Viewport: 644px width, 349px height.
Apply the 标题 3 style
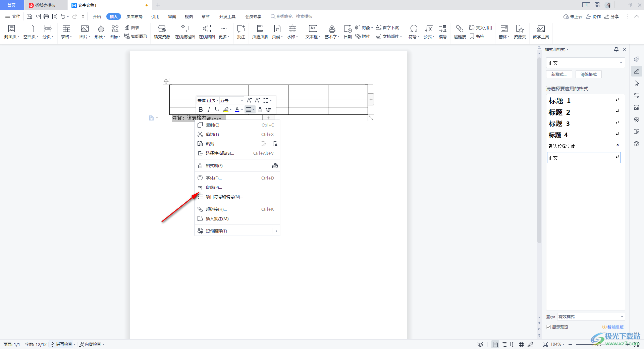[x=584, y=123]
